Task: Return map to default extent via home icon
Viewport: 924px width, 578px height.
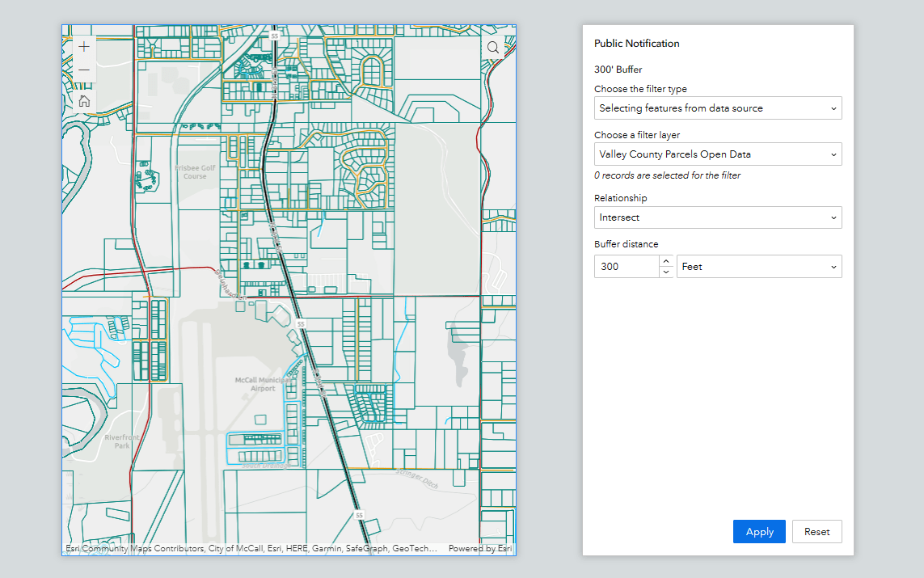Action: (83, 100)
